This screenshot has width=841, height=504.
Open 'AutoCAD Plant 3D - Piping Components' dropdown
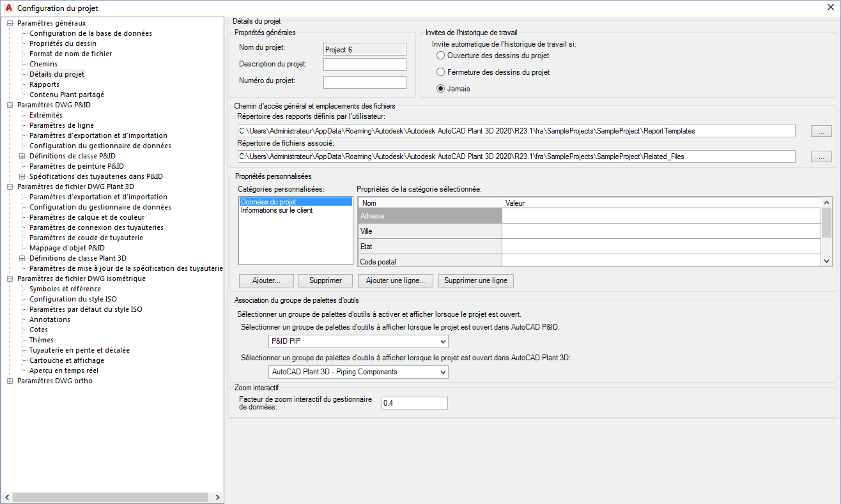pos(359,372)
